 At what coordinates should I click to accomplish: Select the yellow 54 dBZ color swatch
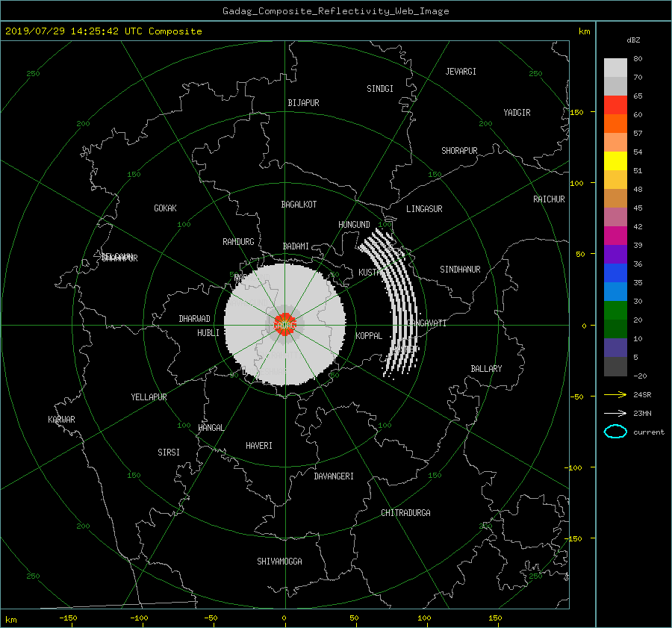615,161
